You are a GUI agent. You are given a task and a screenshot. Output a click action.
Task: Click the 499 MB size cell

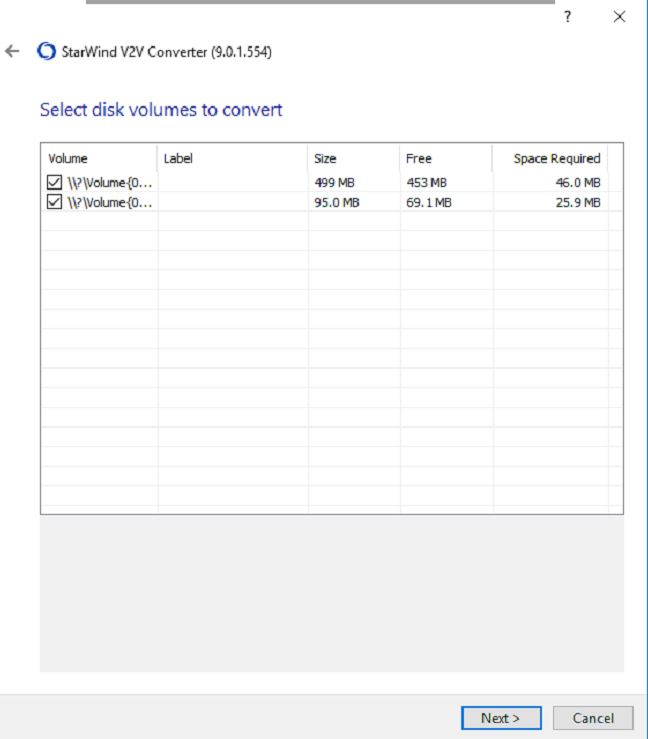pyautogui.click(x=335, y=182)
